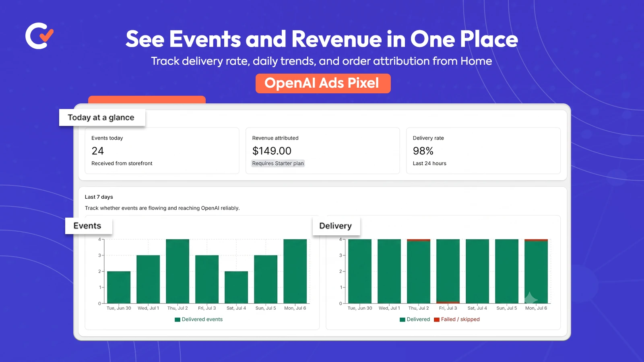
Task: Select Mon, Jul 6 bar in Events chart
Action: click(x=295, y=271)
